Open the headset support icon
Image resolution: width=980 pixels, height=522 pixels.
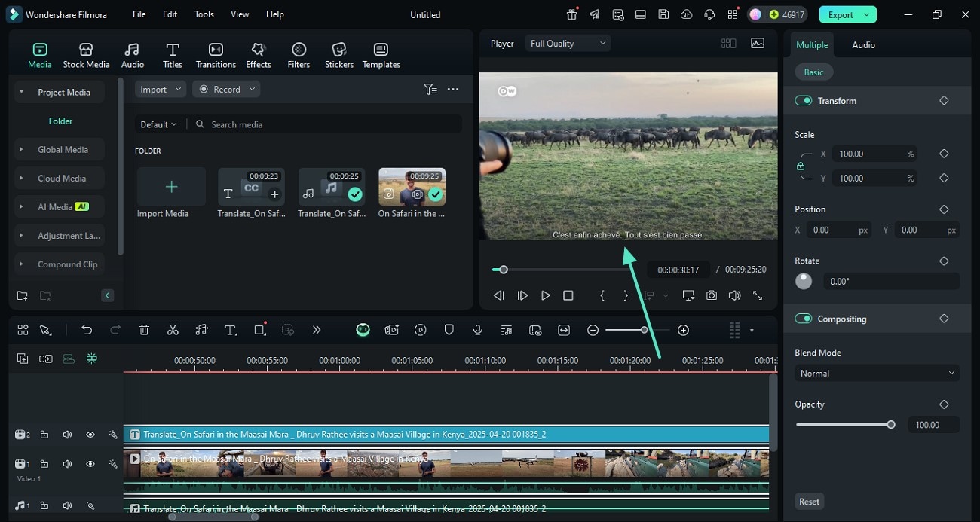pyautogui.click(x=709, y=14)
